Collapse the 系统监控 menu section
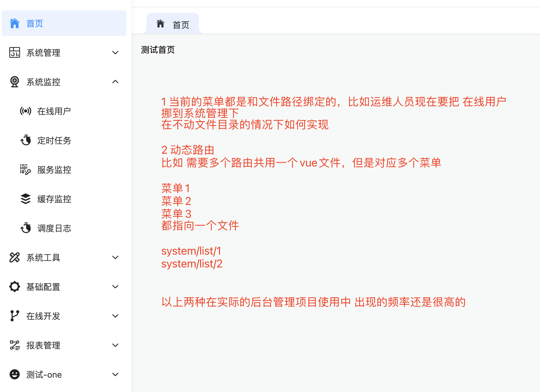 click(x=115, y=82)
